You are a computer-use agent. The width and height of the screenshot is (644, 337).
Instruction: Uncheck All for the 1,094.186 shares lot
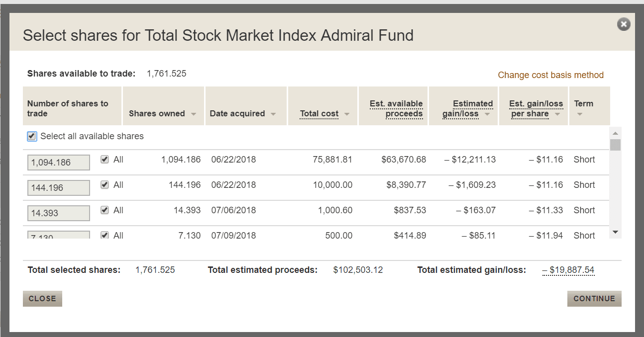[105, 159]
